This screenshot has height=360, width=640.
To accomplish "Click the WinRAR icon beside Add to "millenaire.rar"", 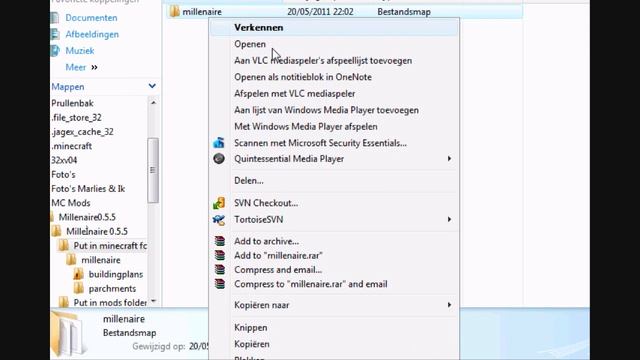I will pos(220,256).
